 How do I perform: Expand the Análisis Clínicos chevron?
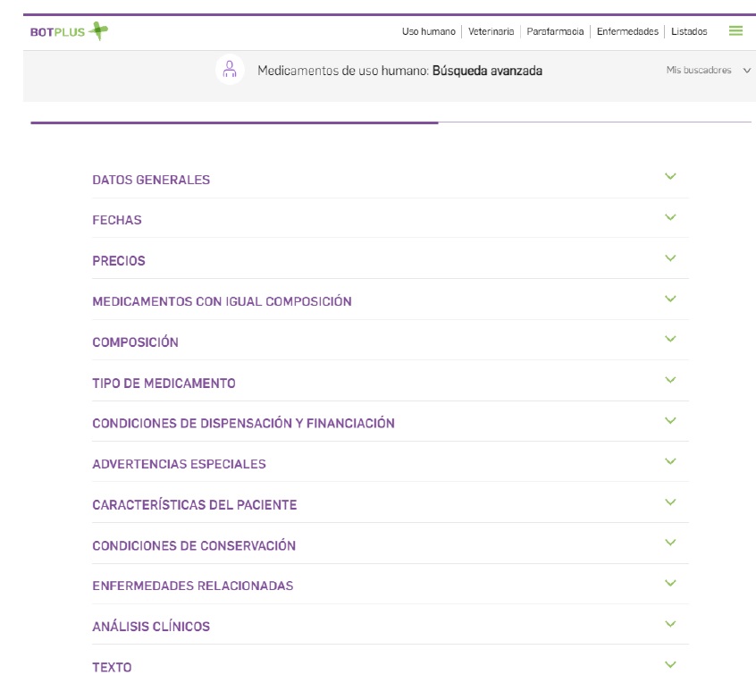click(x=670, y=624)
